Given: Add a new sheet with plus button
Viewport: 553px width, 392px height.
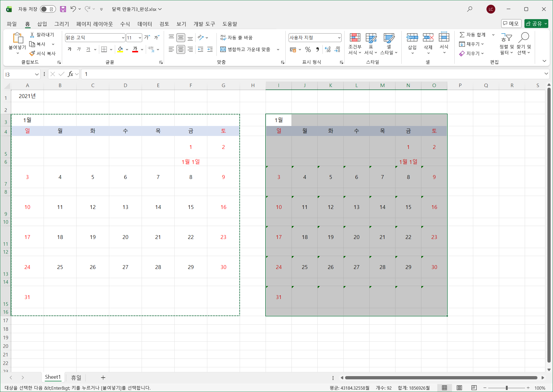Looking at the screenshot, I should point(103,378).
